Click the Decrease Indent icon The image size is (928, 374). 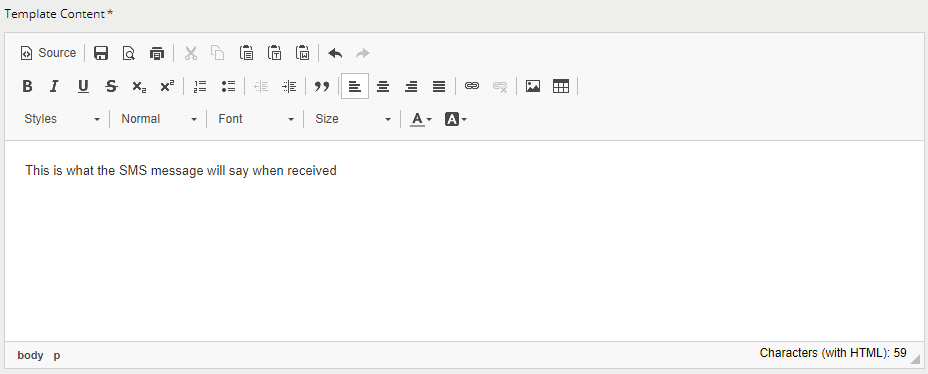[x=261, y=86]
